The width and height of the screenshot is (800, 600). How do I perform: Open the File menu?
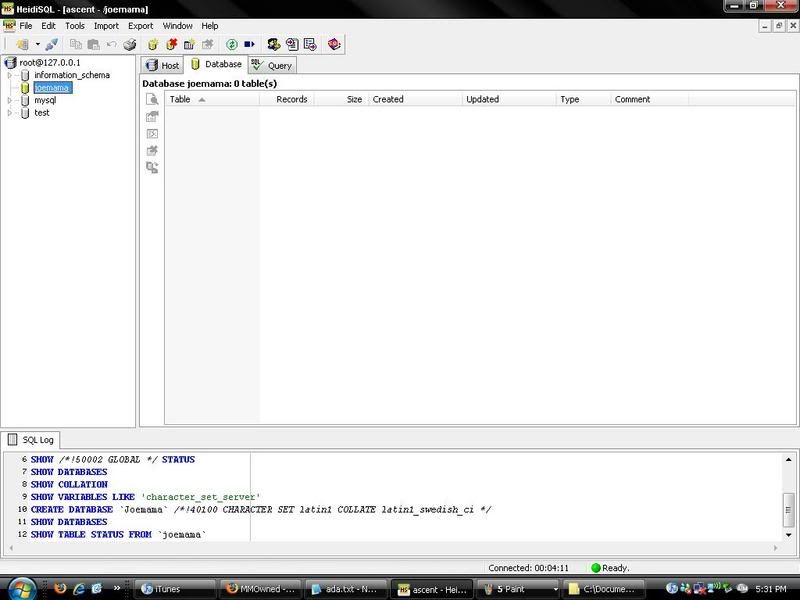pyautogui.click(x=26, y=26)
